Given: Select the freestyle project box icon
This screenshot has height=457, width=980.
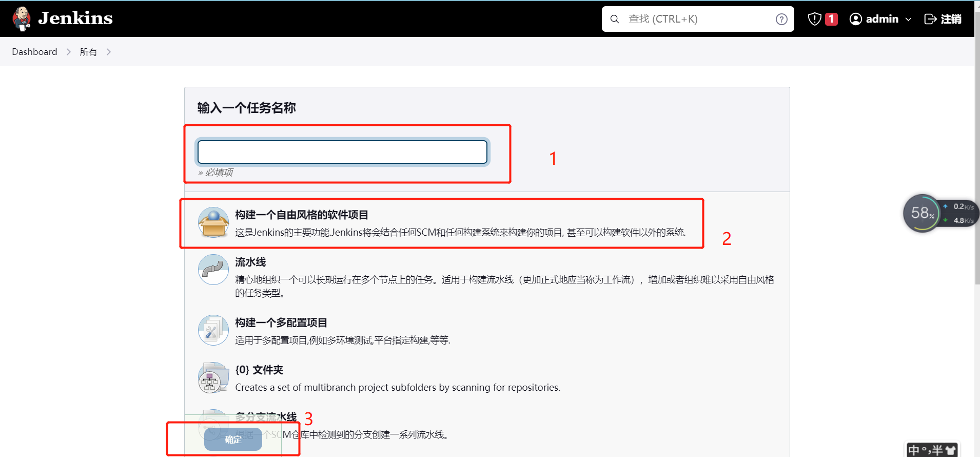Looking at the screenshot, I should (213, 222).
